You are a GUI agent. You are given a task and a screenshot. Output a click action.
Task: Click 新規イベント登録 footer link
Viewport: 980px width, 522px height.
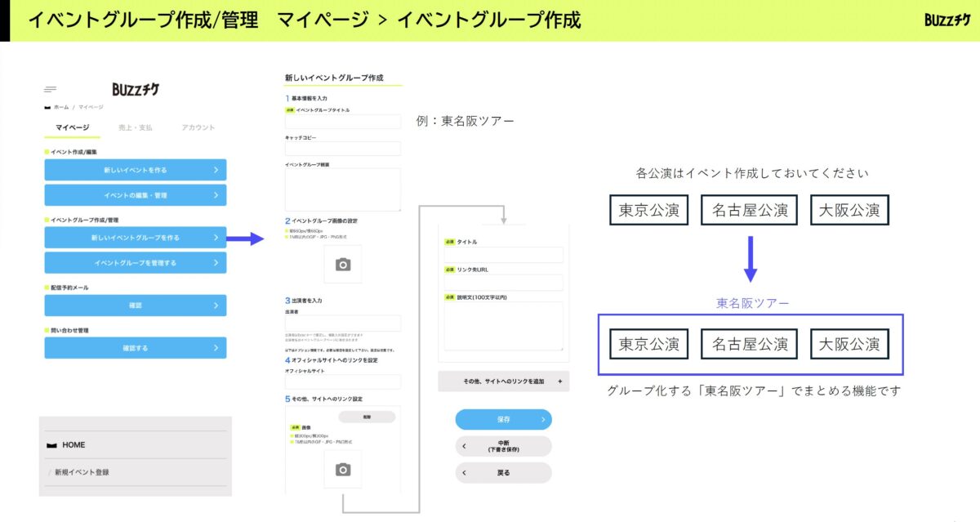(x=82, y=472)
